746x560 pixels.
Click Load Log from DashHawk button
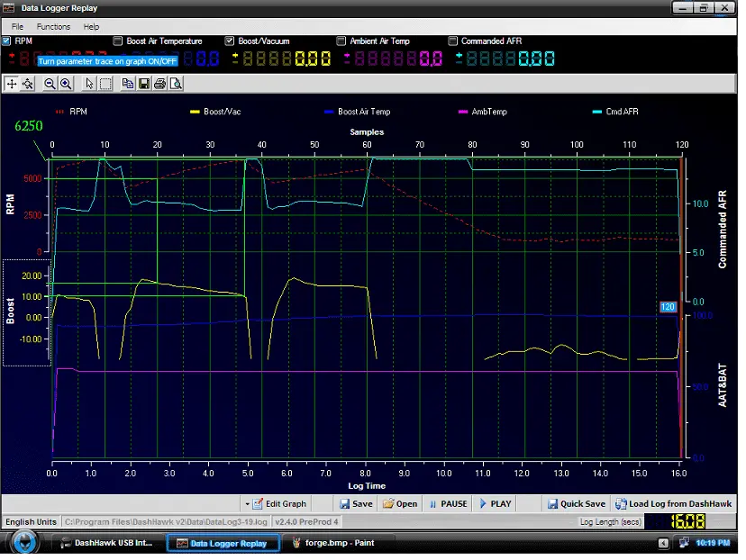(x=673, y=504)
